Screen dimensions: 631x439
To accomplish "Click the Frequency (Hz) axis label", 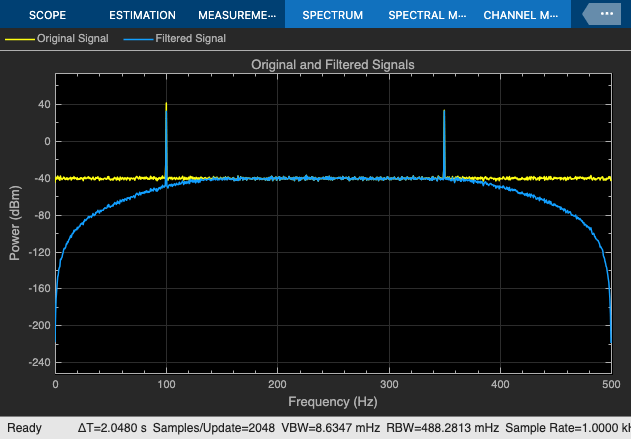I will tap(333, 402).
